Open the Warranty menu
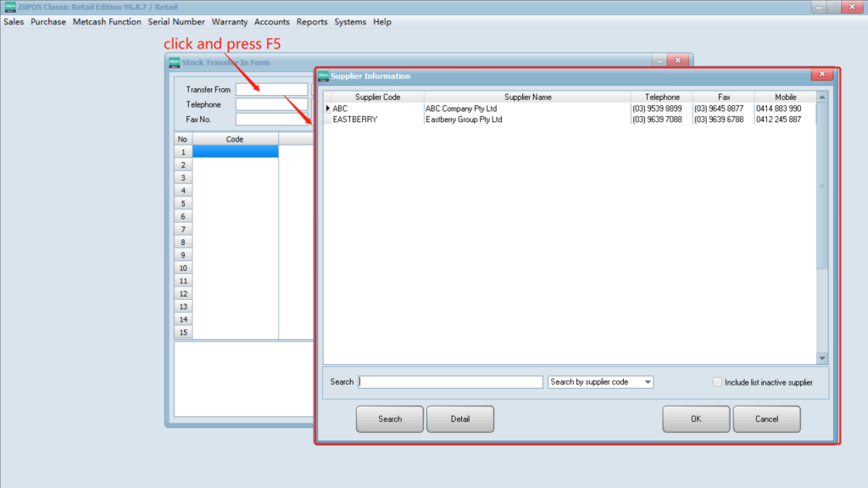 [x=230, y=22]
